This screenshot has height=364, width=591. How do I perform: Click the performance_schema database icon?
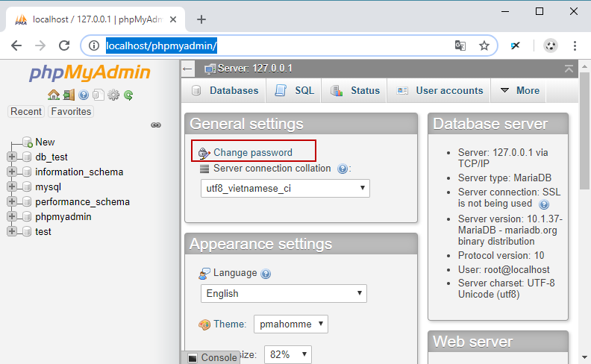tap(27, 201)
